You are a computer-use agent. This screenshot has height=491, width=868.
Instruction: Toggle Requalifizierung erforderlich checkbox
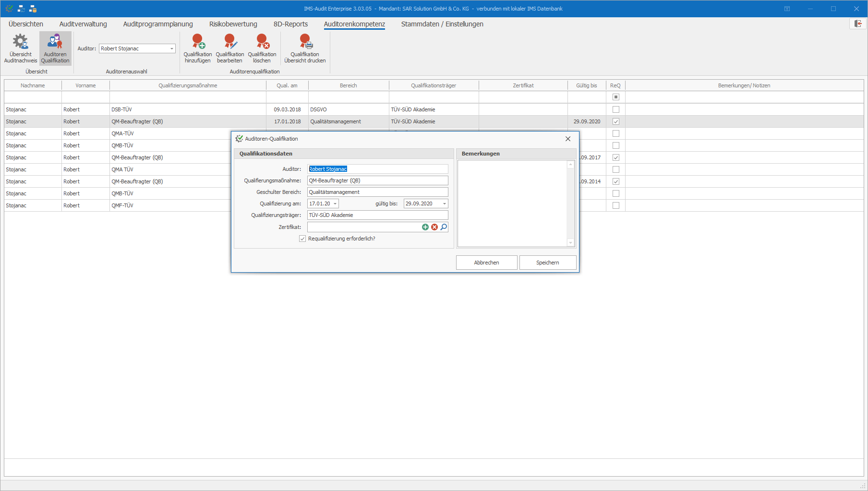tap(302, 239)
